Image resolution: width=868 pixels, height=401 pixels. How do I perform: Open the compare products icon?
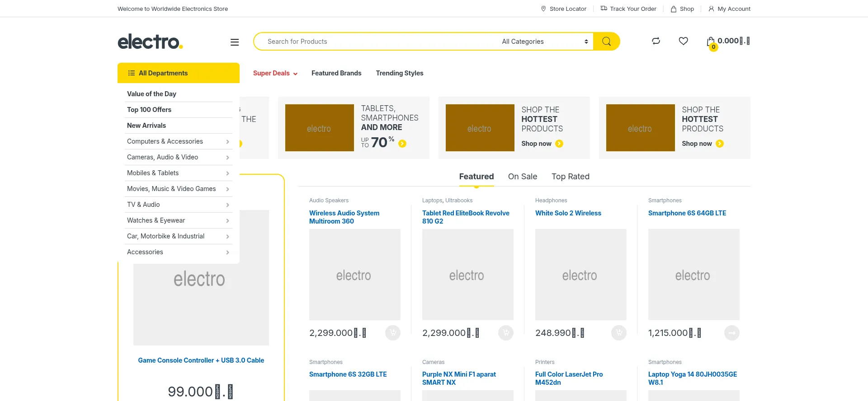(x=656, y=41)
